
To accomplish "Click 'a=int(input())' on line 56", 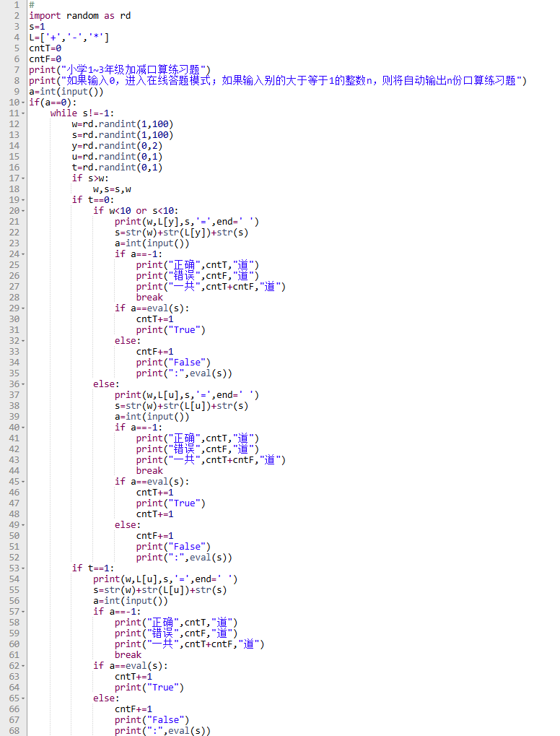I will coord(131,601).
